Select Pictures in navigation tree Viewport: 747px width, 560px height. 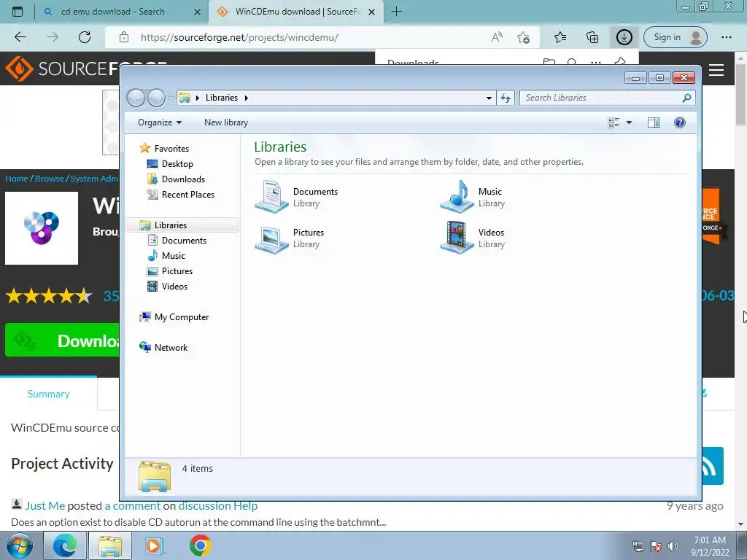(x=177, y=271)
